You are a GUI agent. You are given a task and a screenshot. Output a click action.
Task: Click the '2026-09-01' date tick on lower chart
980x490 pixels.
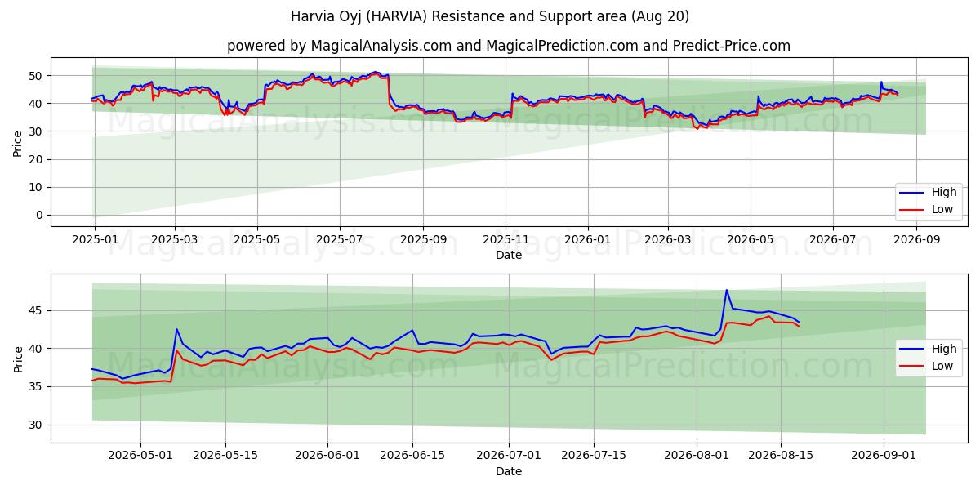(x=883, y=457)
